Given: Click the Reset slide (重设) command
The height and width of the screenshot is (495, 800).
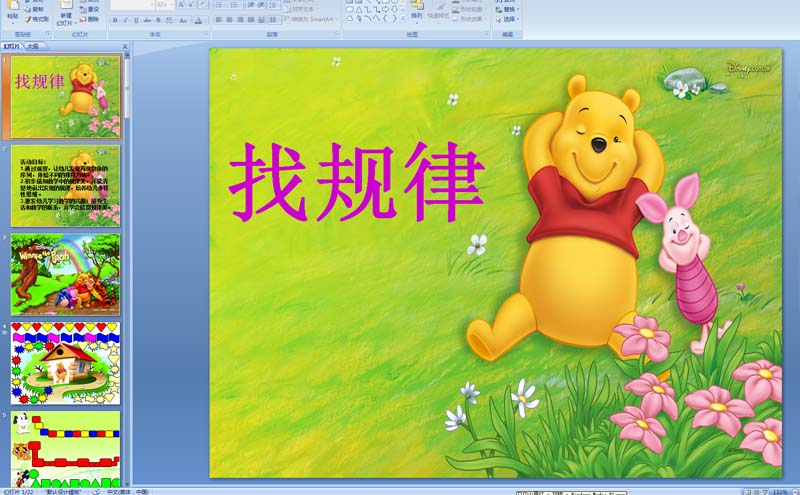Looking at the screenshot, I should [x=89, y=9].
